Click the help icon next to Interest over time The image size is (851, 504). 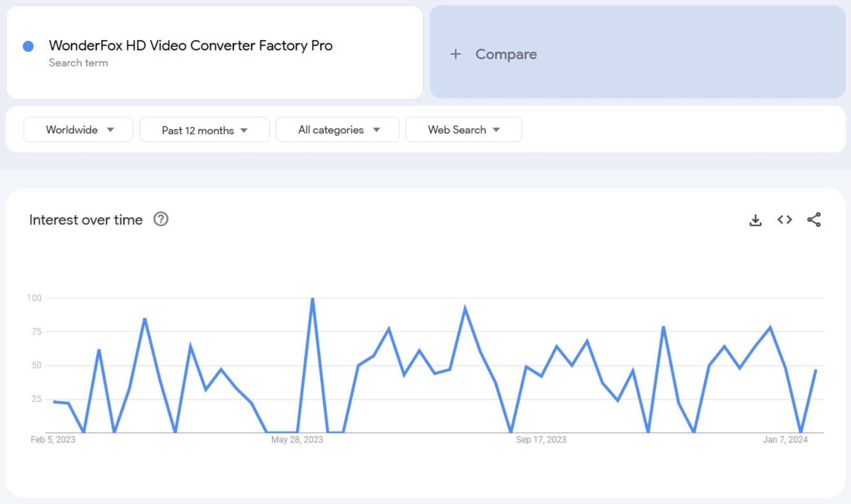161,219
